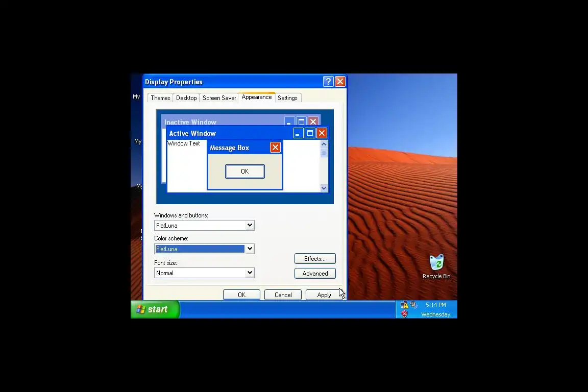This screenshot has height=392, width=588.
Task: Click OK in the preview Message Box
Action: click(245, 171)
